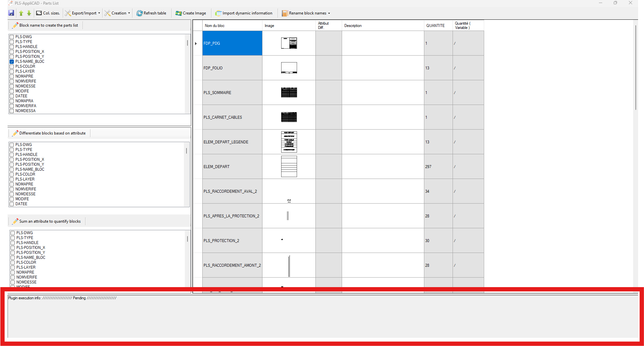This screenshot has width=644, height=346.
Task: Expand Rename block names dropdown
Action: tap(329, 13)
